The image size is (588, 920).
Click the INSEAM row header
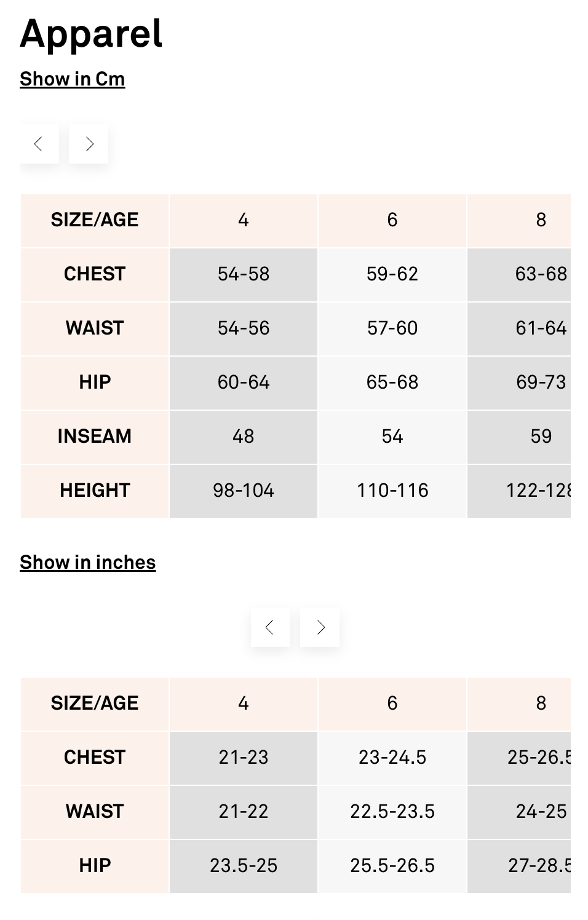[x=95, y=437]
